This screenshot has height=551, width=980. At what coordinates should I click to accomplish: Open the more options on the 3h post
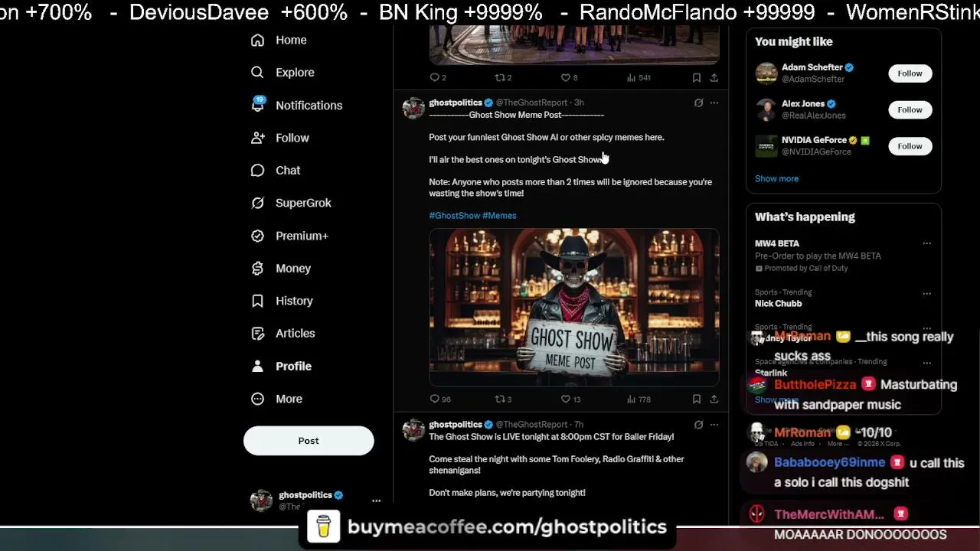714,103
